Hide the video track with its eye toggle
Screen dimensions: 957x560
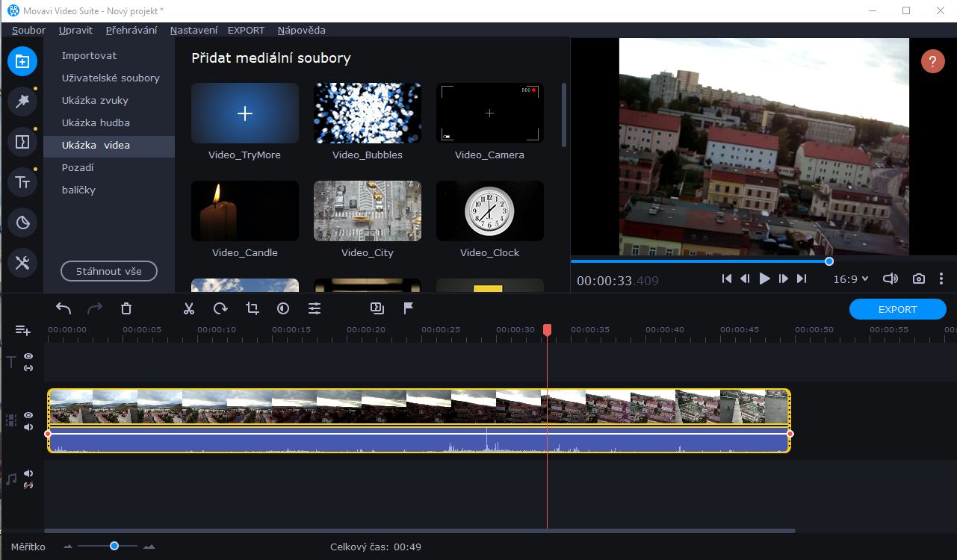click(28, 415)
